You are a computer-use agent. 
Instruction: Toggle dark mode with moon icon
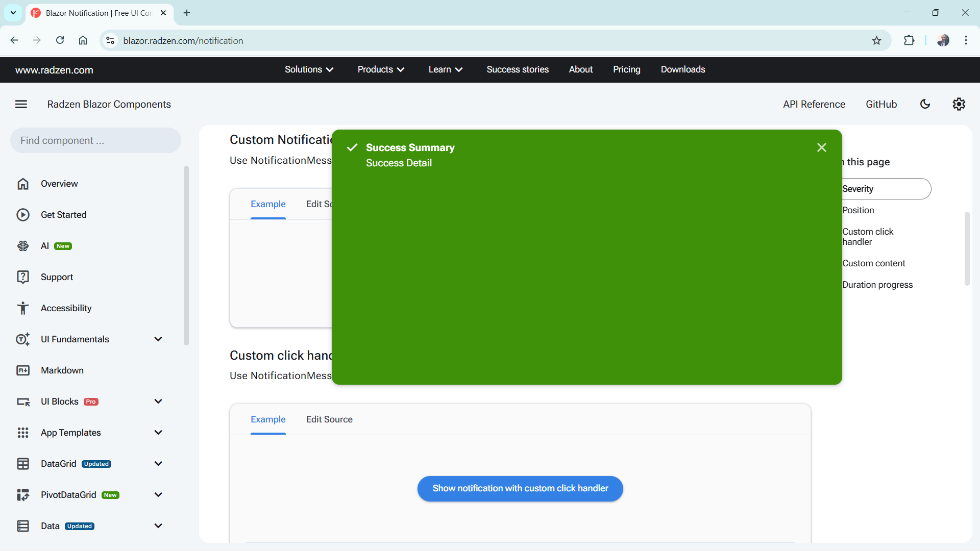point(925,104)
